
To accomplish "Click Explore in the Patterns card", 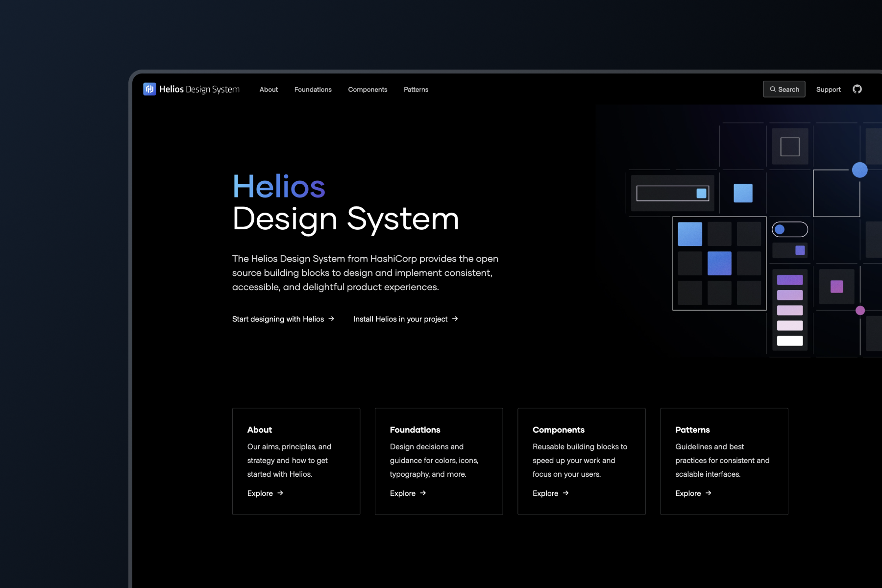I will pos(693,493).
